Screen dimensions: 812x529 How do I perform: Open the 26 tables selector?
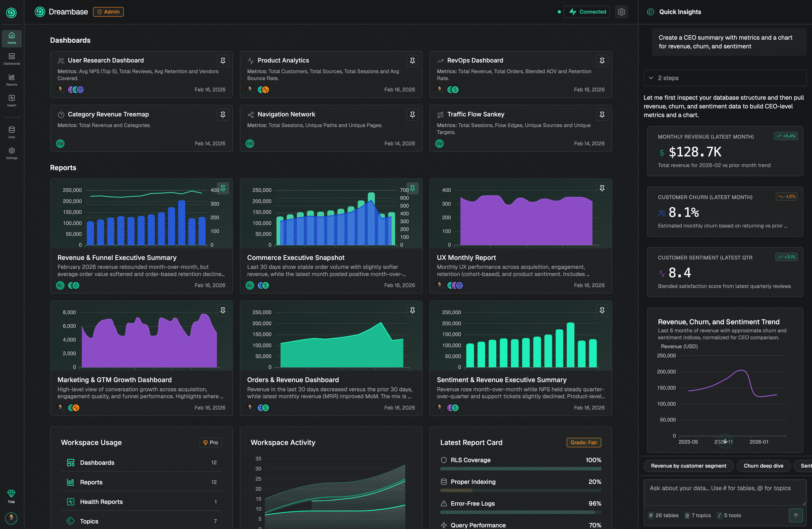click(x=664, y=515)
